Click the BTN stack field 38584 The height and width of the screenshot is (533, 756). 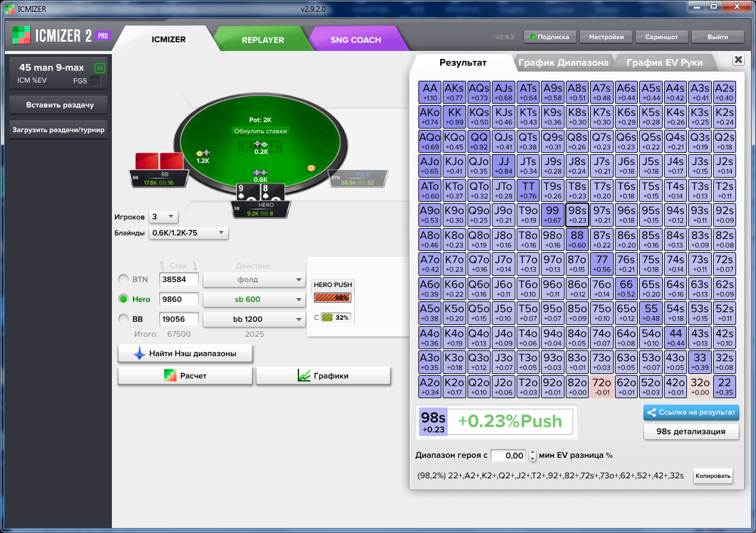[179, 280]
